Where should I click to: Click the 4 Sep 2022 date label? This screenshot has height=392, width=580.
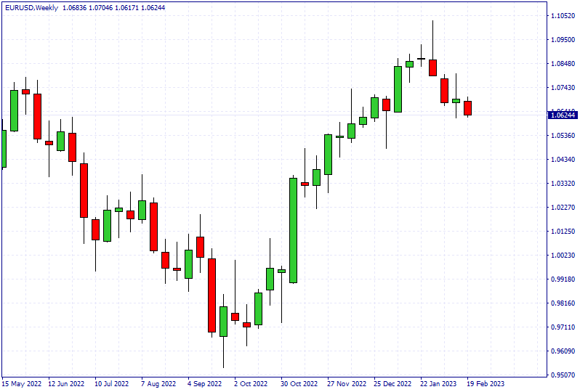[x=204, y=384]
